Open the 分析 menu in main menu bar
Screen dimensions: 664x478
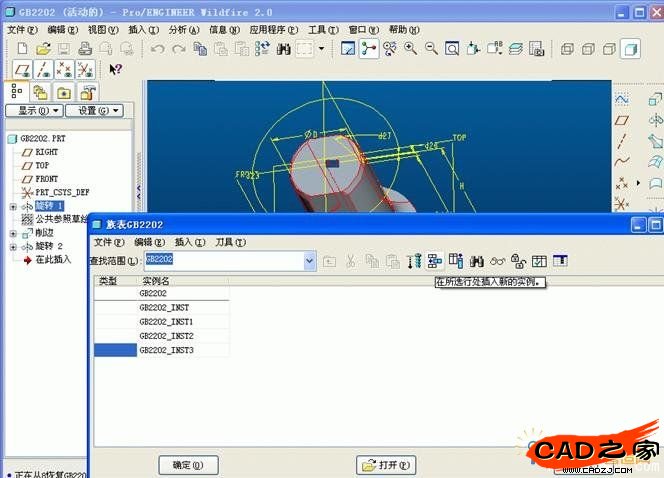point(181,30)
